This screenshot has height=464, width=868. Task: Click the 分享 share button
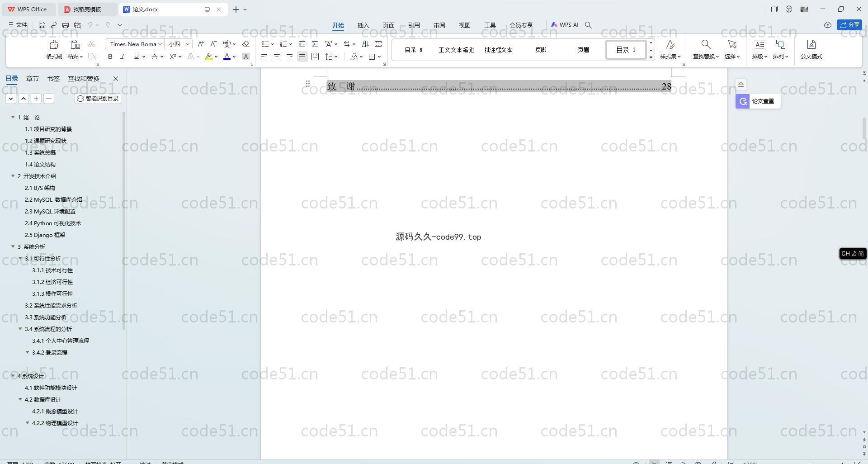(849, 25)
